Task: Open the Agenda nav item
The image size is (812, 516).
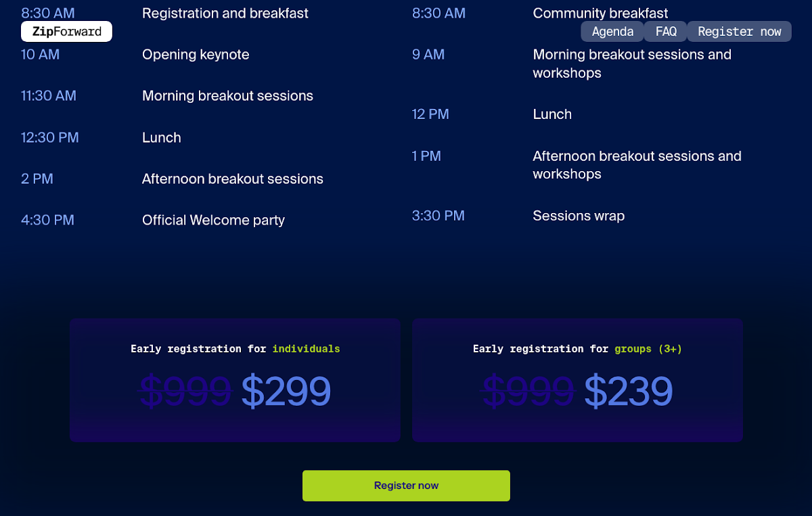Action: pyautogui.click(x=612, y=32)
